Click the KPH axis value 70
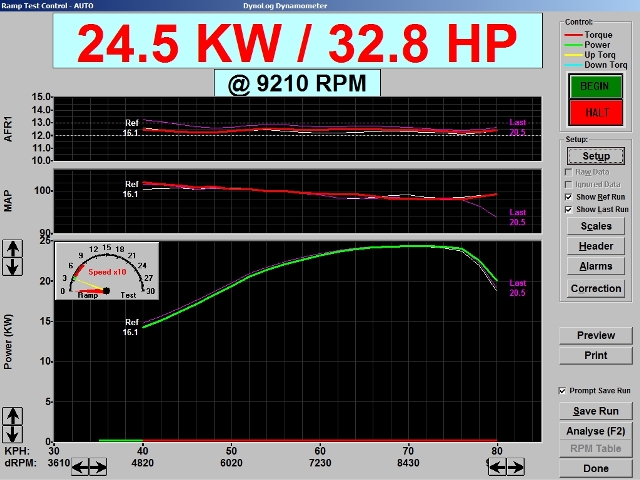 coord(408,451)
